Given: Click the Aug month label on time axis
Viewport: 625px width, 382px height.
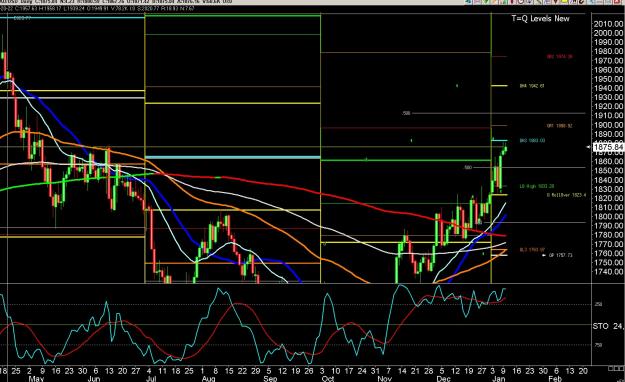Looking at the screenshot, I should [208, 378].
